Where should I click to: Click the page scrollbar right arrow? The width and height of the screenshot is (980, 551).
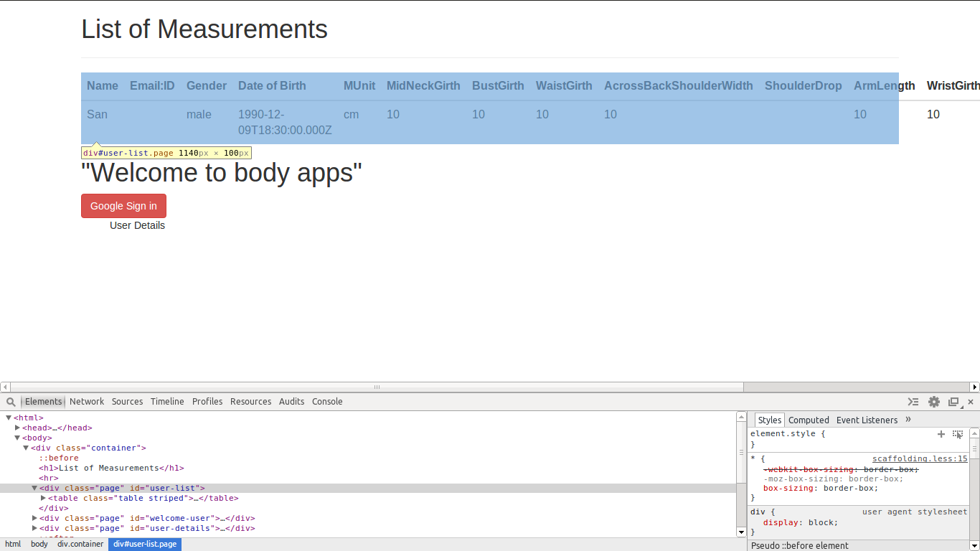coord(975,387)
